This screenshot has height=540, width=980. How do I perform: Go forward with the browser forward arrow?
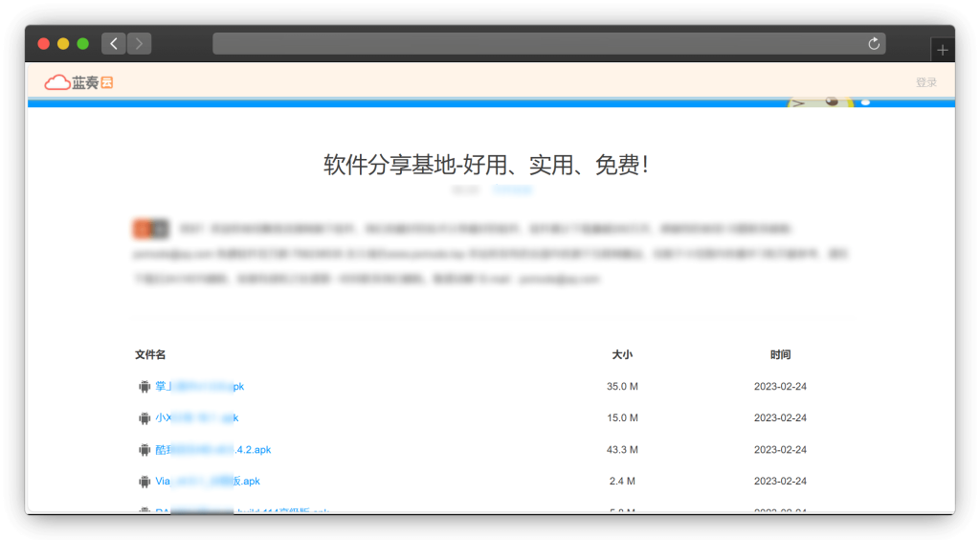click(140, 44)
